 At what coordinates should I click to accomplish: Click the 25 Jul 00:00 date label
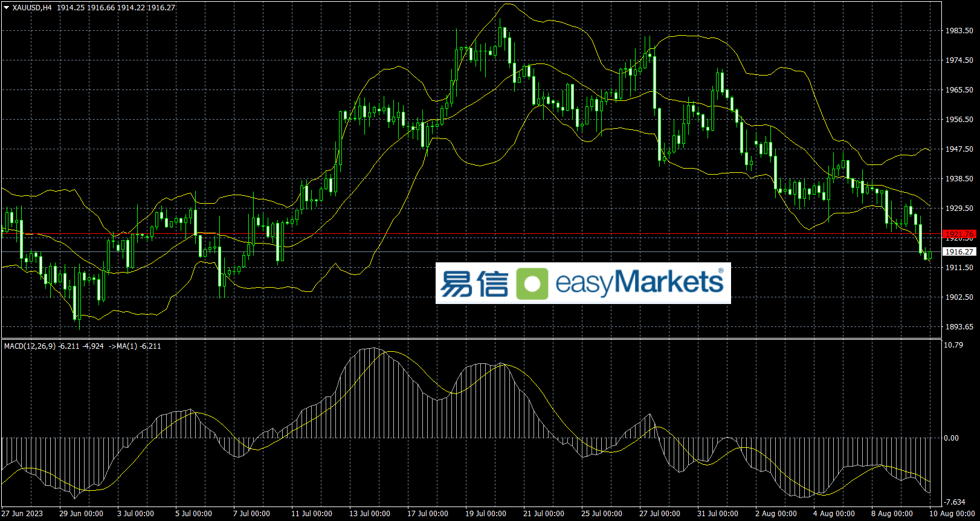point(602,514)
